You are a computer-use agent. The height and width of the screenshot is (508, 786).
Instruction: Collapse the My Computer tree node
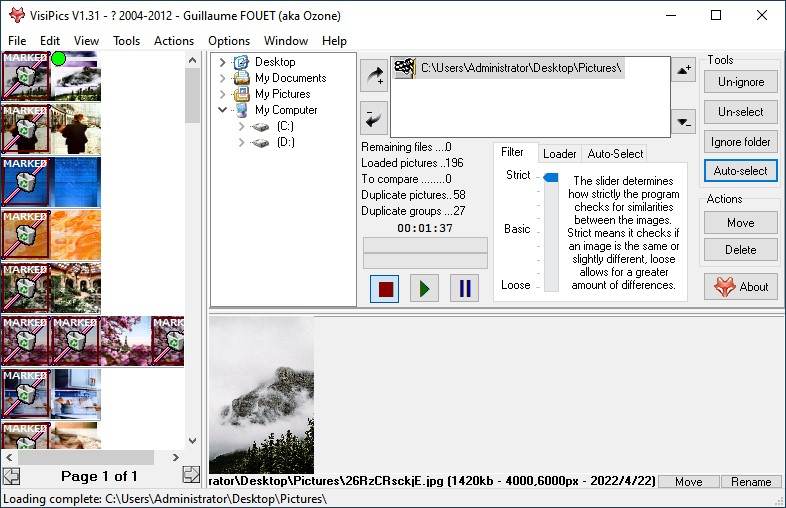(223, 110)
